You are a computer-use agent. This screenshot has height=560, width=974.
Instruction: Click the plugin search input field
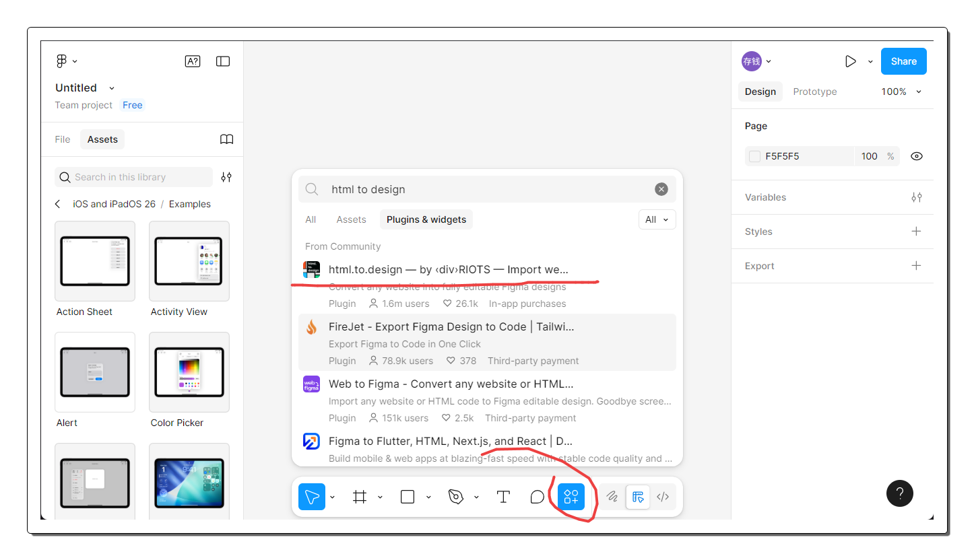pos(488,189)
